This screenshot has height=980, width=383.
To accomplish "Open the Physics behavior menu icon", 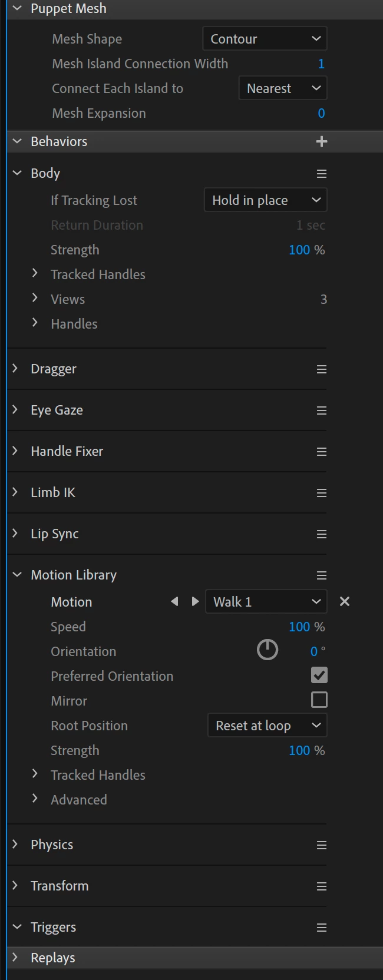I will (x=321, y=845).
